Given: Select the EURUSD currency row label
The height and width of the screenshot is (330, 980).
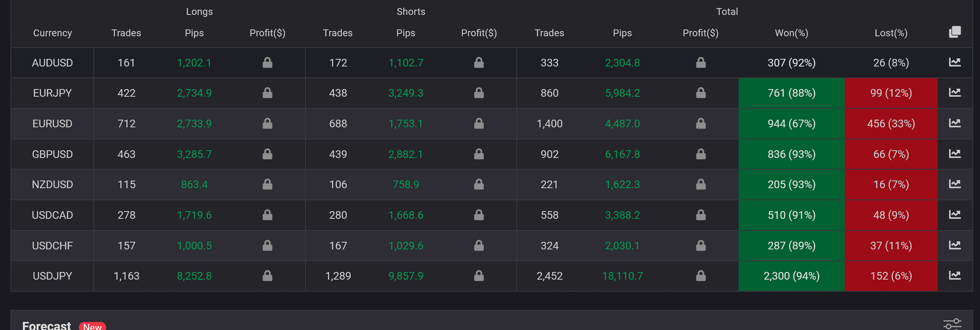Looking at the screenshot, I should click(x=52, y=124).
